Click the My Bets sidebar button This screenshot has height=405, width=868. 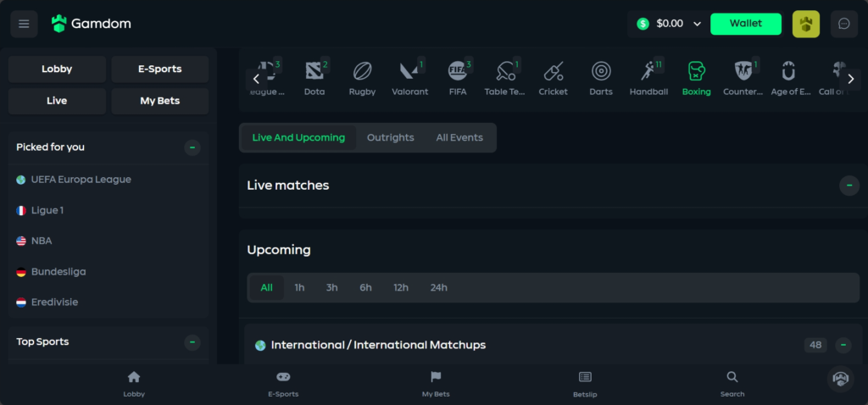160,102
